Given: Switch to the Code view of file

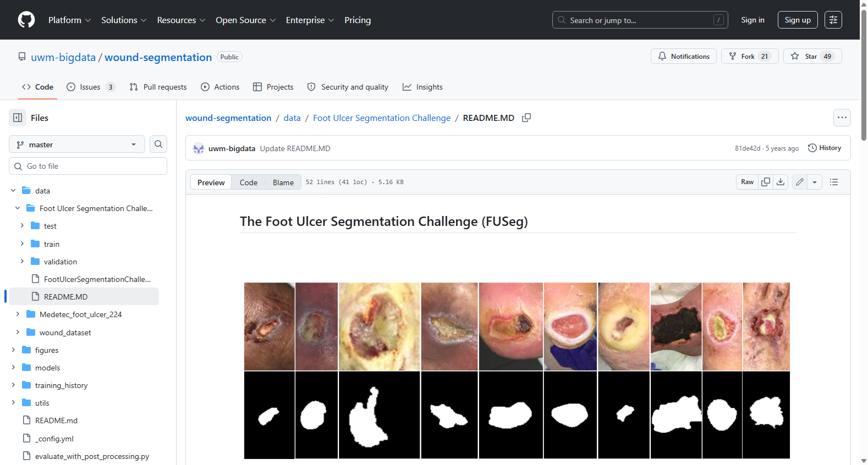Looking at the screenshot, I should pos(249,182).
